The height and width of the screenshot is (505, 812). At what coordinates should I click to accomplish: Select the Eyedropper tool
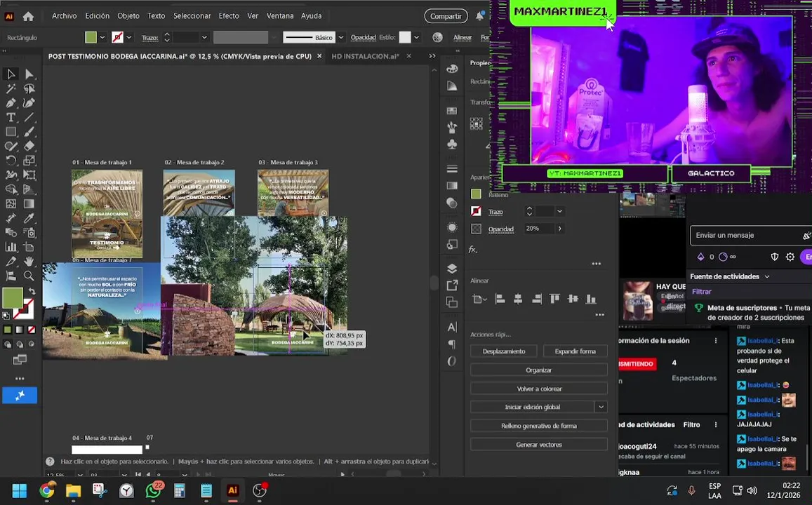(x=29, y=218)
